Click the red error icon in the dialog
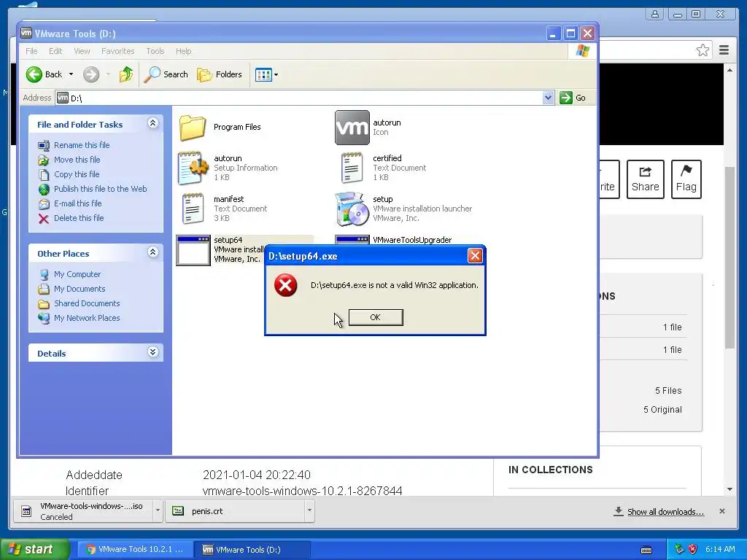The height and width of the screenshot is (560, 747). pyautogui.click(x=285, y=285)
